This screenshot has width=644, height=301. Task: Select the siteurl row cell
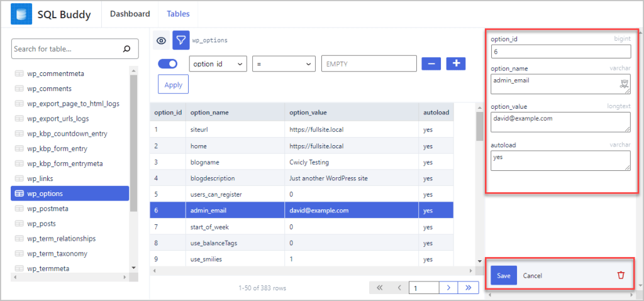[235, 129]
